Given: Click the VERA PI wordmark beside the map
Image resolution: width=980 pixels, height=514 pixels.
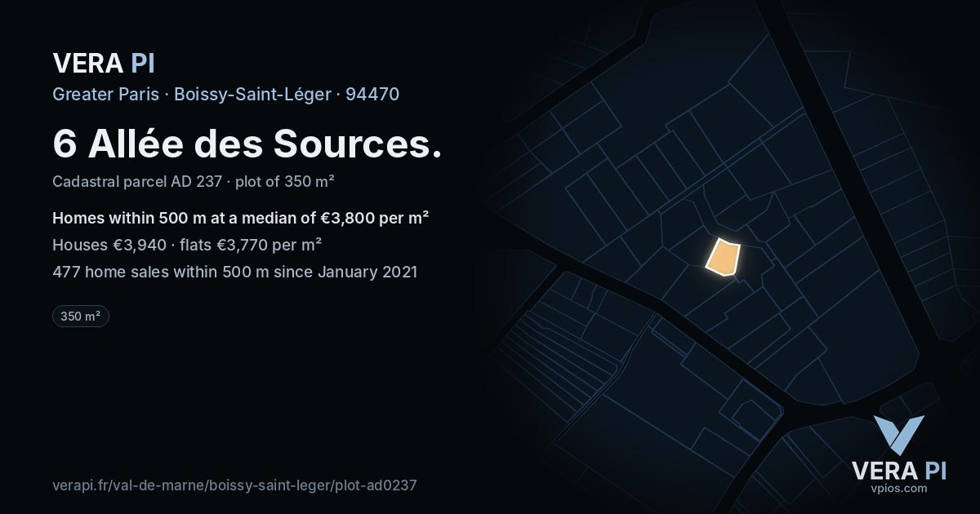Looking at the screenshot, I should tap(898, 470).
